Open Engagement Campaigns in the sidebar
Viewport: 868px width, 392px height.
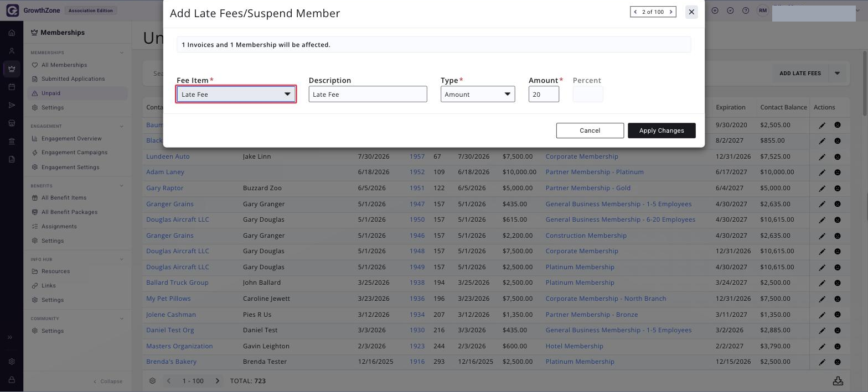point(74,153)
